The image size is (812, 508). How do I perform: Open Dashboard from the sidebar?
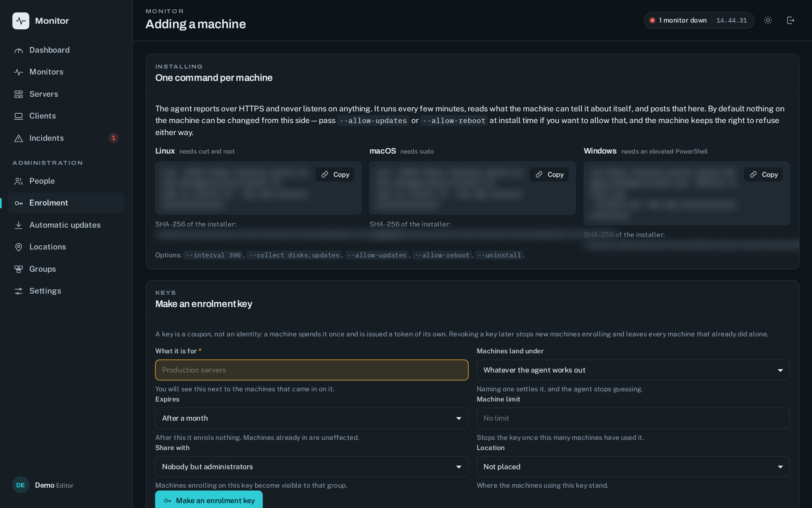[x=66, y=50]
